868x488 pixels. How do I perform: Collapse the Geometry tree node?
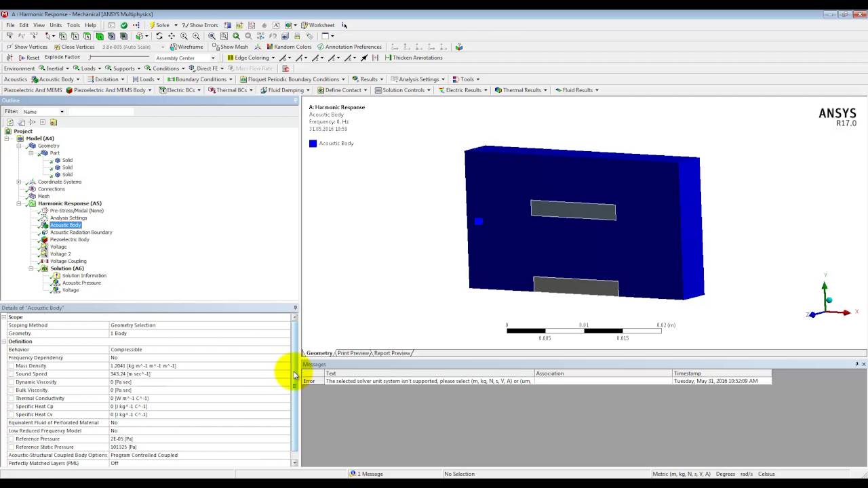(x=19, y=146)
